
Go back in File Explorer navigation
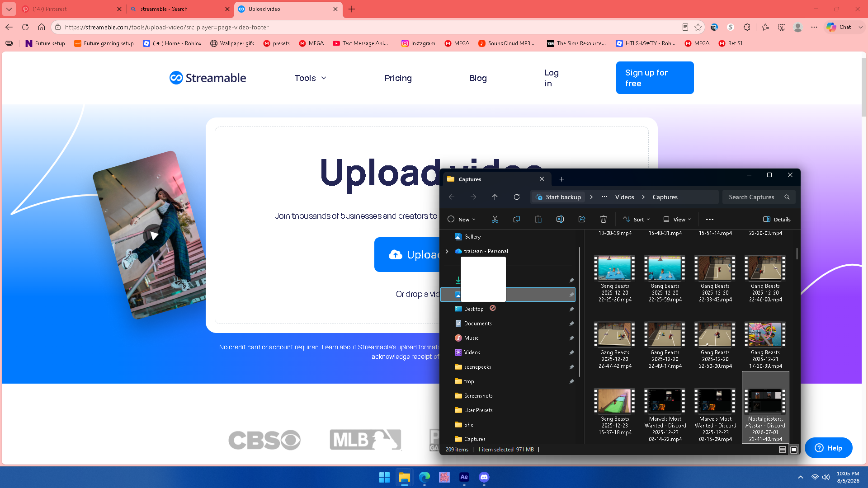click(x=452, y=197)
